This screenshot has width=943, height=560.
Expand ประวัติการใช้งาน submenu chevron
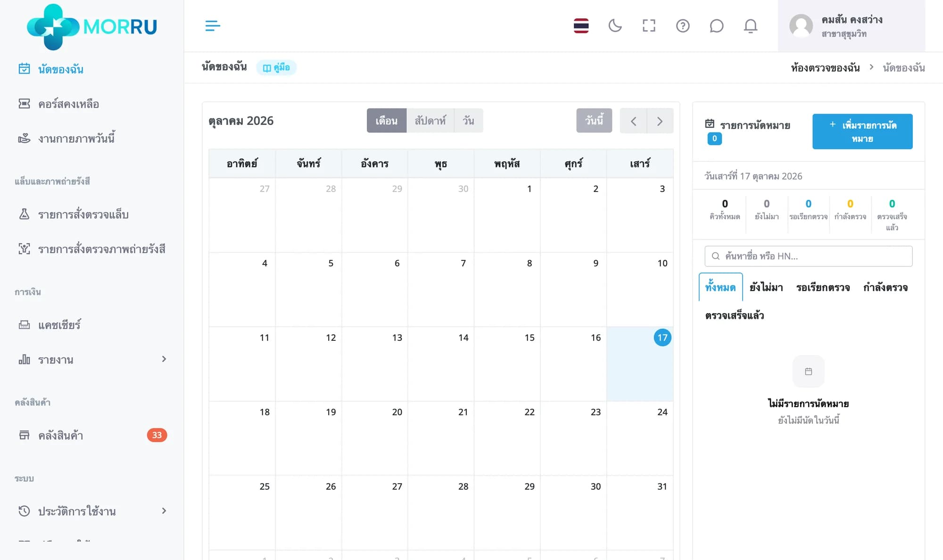[x=164, y=511]
